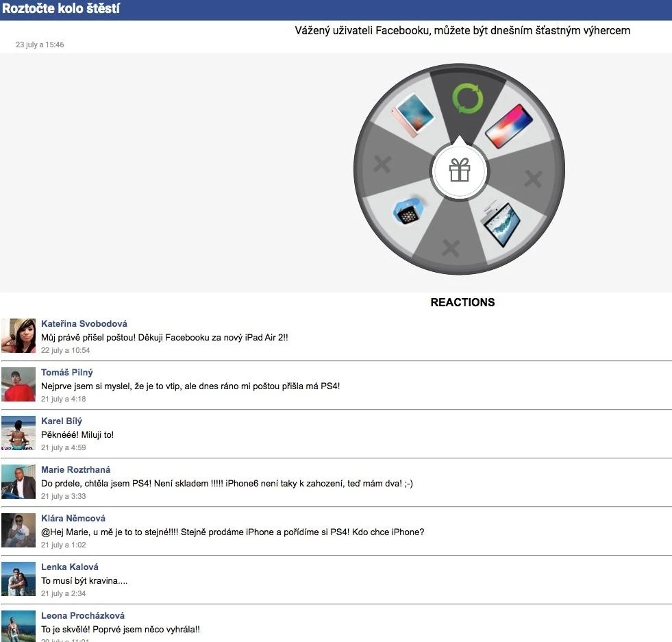Open Tomáš Pilný's profile link
Image resolution: width=672 pixels, height=642 pixels.
pos(67,372)
